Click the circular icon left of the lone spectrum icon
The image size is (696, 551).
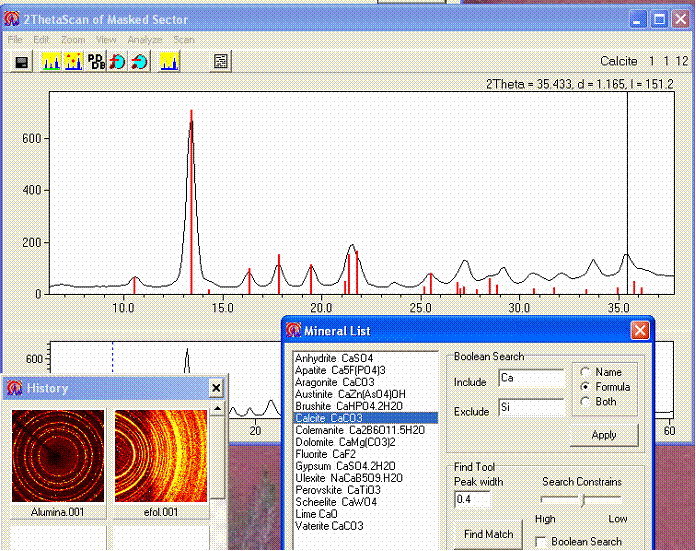(140, 62)
